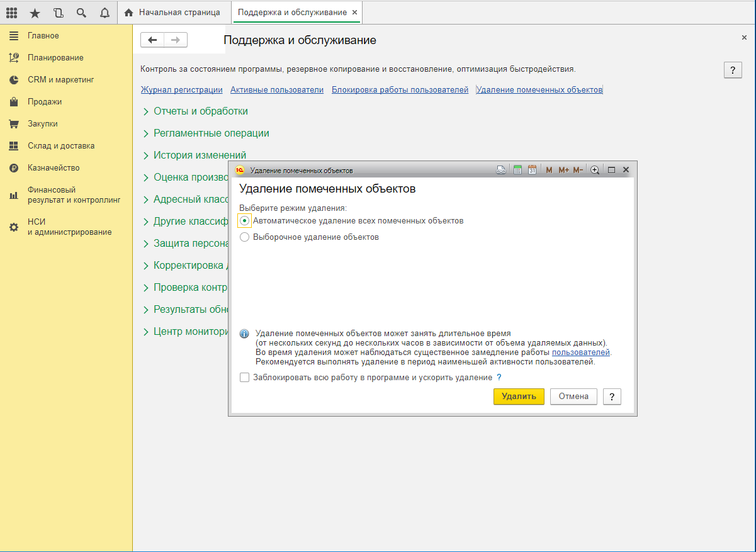Open notifications bell icon
This screenshot has width=756, height=552.
[104, 12]
